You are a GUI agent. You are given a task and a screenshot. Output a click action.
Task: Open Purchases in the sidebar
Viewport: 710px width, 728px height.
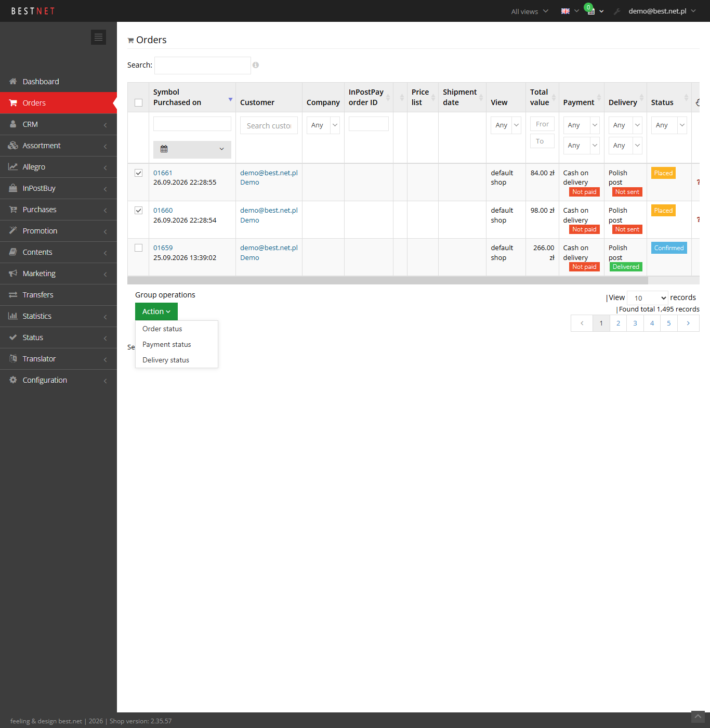(58, 209)
